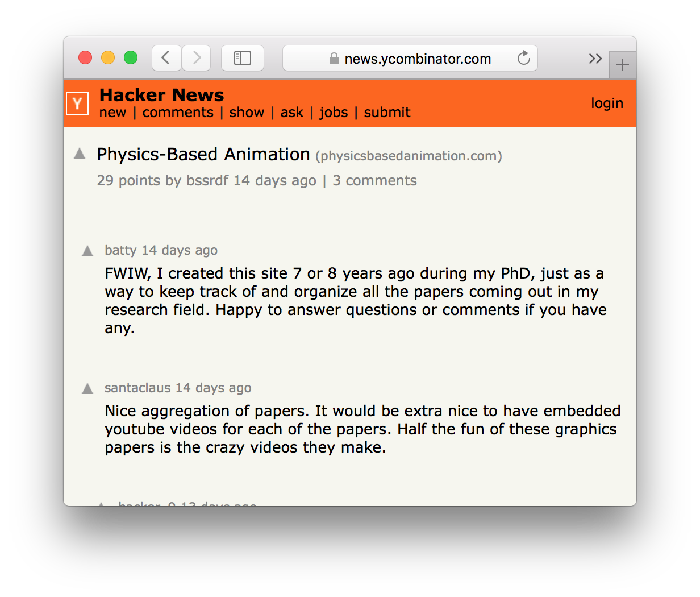Viewport: 700px width, 597px height.
Task: Upvote batty's comment
Action: [x=88, y=250]
